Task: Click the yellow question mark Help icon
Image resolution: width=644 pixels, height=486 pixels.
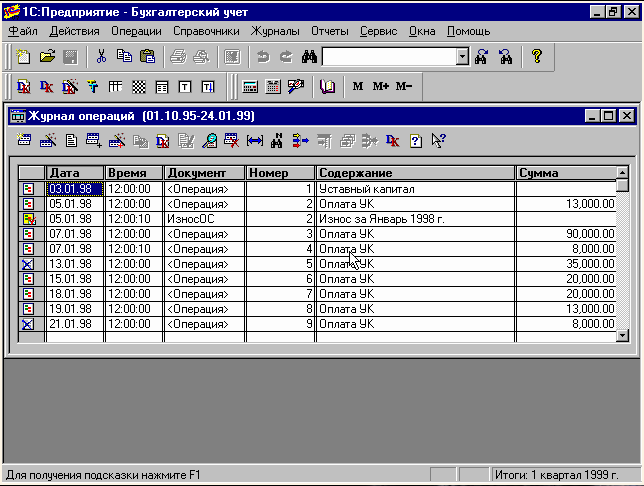Action: [x=536, y=56]
